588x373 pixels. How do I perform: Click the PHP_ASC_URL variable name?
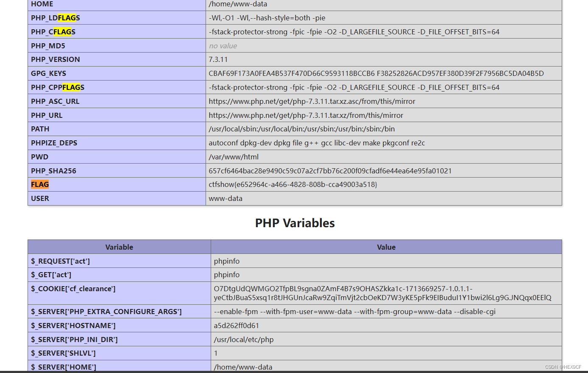coord(55,101)
